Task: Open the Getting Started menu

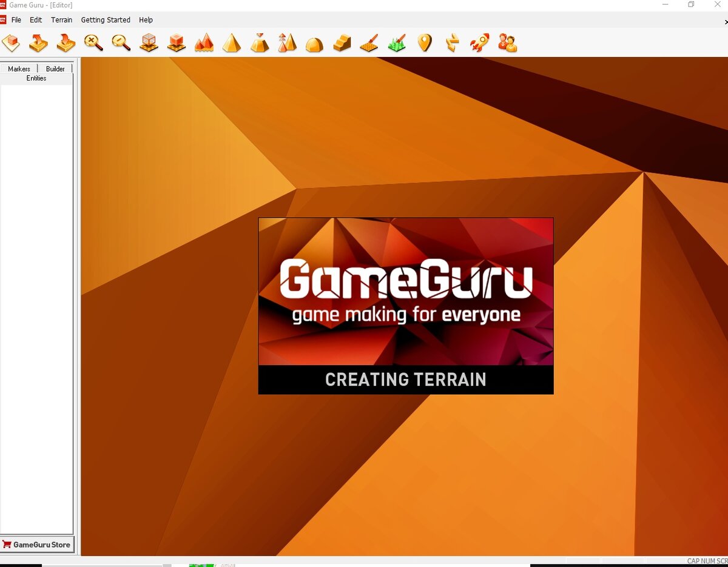Action: 106,20
